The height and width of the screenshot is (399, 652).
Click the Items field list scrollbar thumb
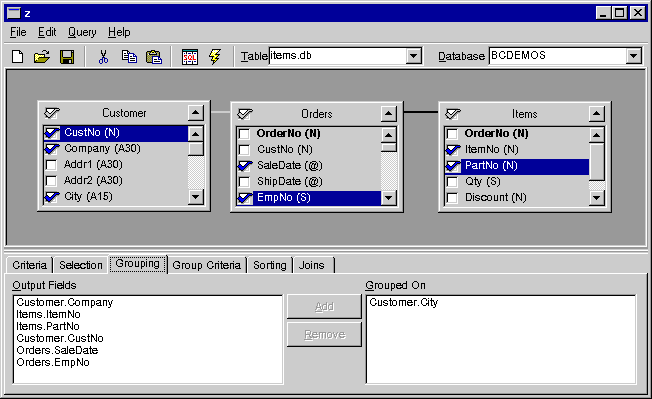[x=596, y=162]
